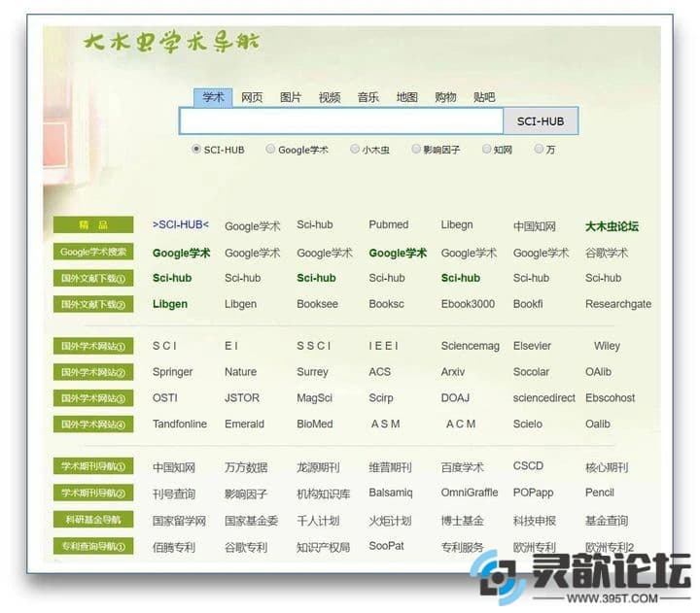Open the 核心期刊 link

tap(607, 467)
